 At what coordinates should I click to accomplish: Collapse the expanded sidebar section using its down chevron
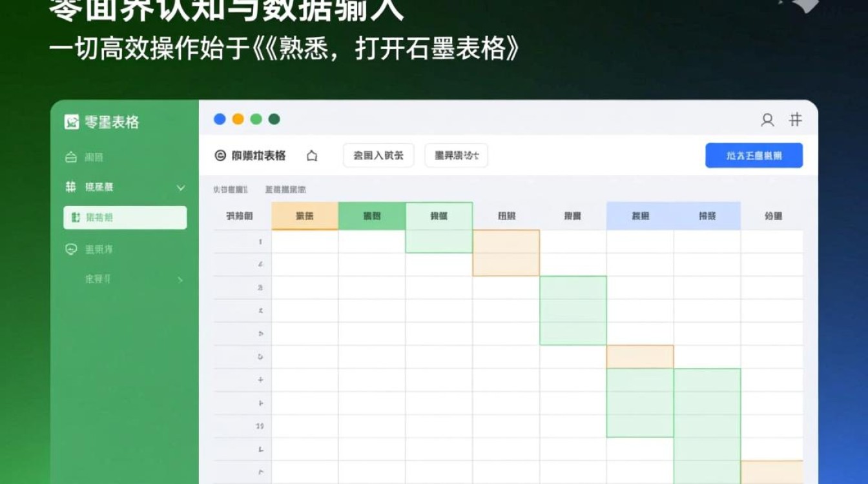(x=179, y=187)
